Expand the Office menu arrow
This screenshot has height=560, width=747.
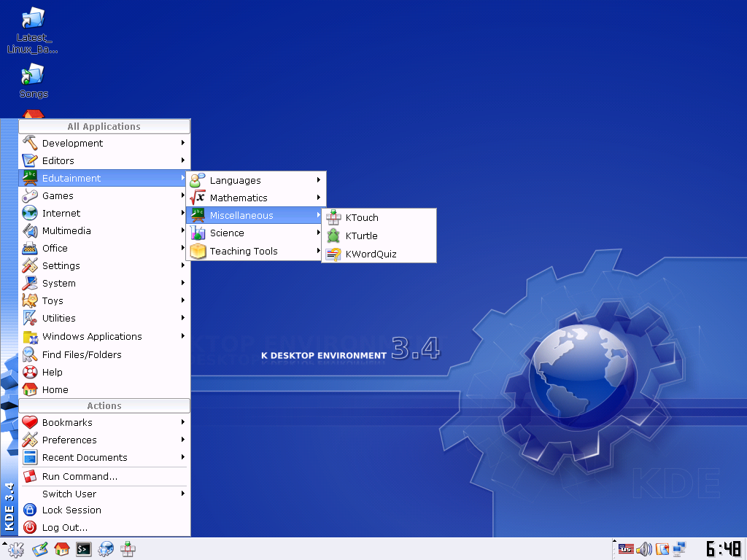click(183, 248)
